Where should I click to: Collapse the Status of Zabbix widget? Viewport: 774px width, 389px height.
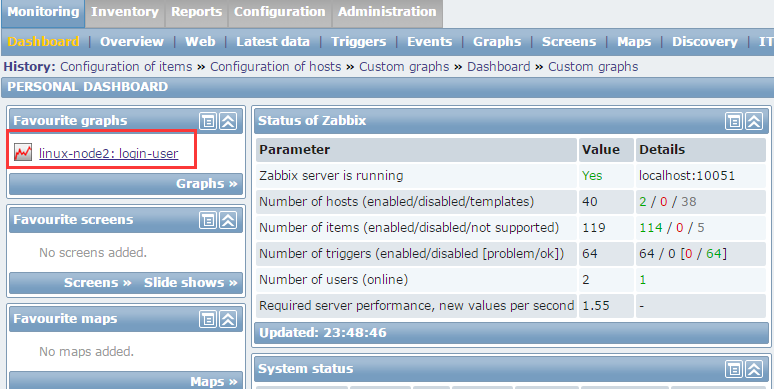(x=754, y=121)
